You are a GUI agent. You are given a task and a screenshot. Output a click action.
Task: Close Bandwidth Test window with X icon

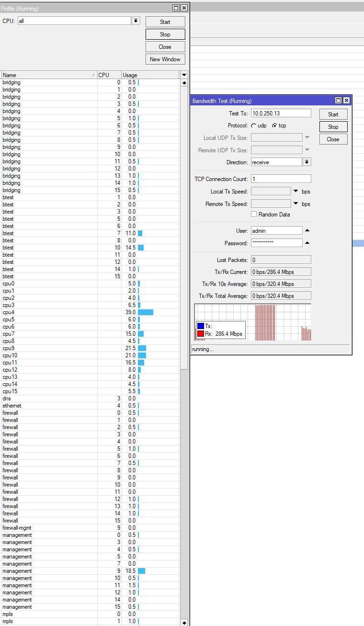point(346,101)
